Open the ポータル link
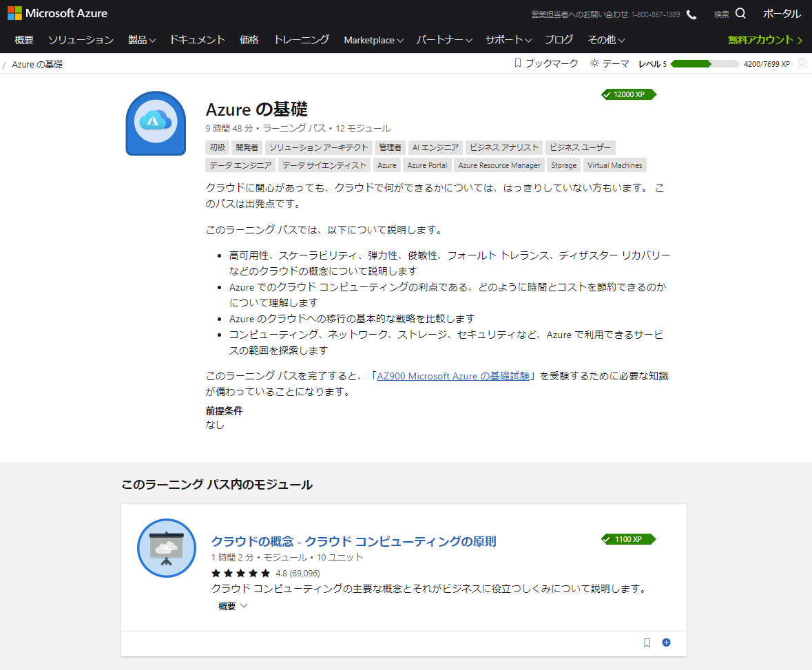 tap(782, 14)
